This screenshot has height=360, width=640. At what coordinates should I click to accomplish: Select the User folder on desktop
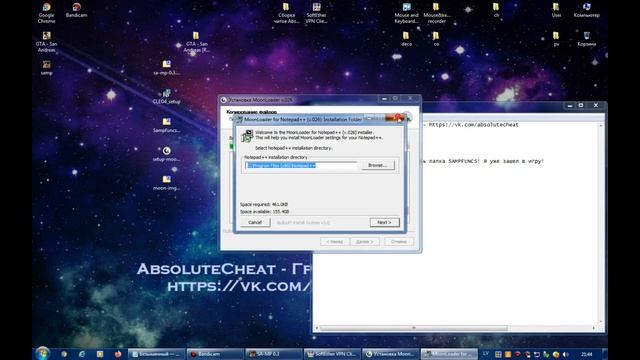(556, 10)
